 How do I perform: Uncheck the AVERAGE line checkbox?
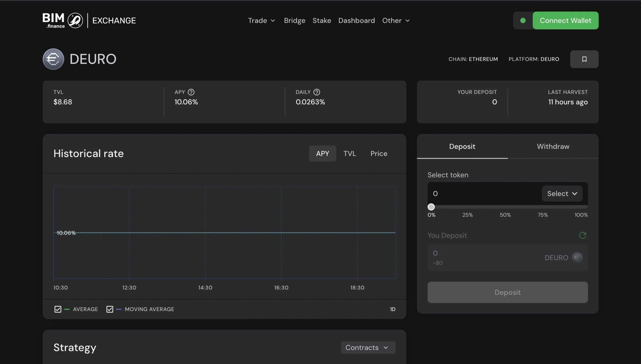(x=58, y=309)
